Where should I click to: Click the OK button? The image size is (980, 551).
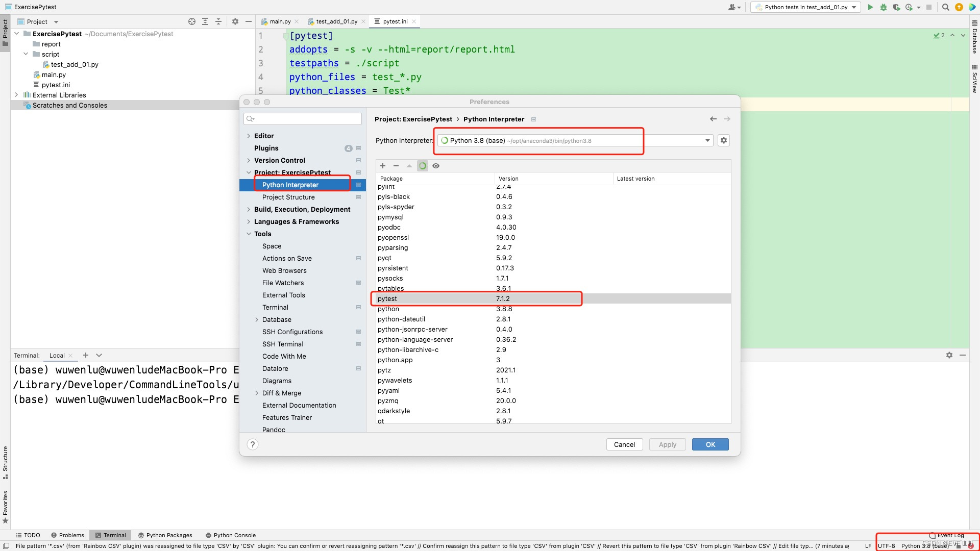[710, 444]
